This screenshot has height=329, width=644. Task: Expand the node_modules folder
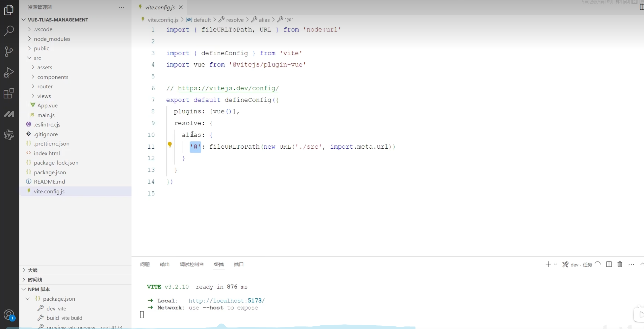(x=29, y=39)
